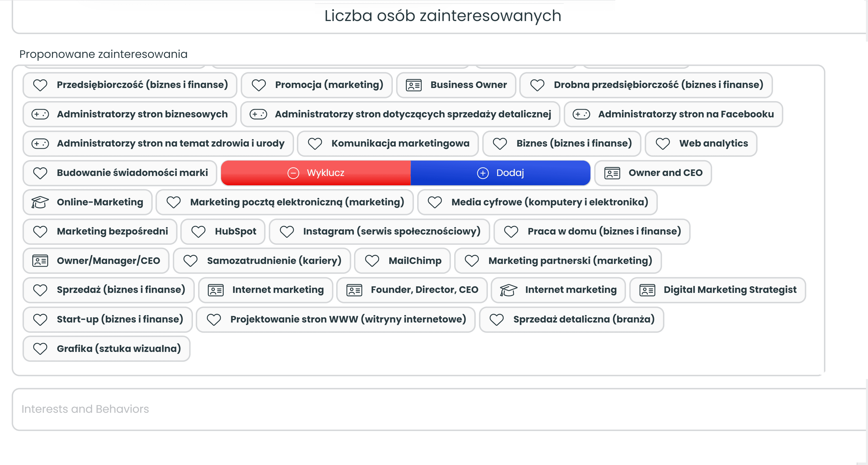Viewport: 868px width, 465px height.
Task: Click ID card icon for Digital Marketing Strategist
Action: point(647,290)
